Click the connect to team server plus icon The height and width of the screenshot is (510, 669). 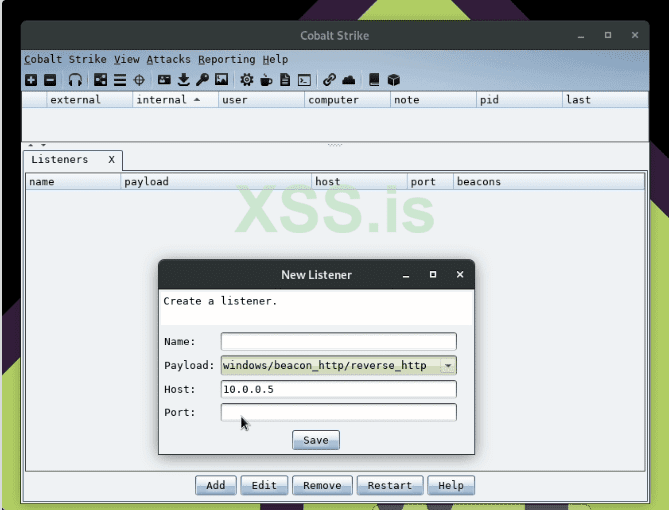(31, 80)
